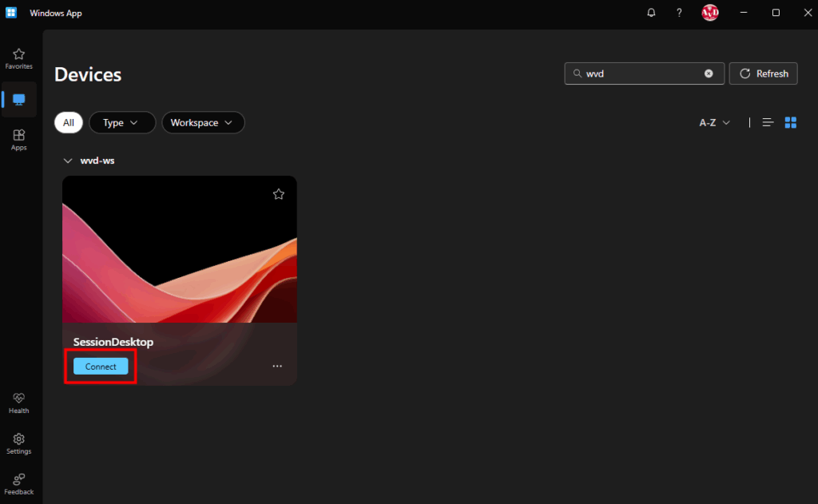Open the Apps section
This screenshot has width=818, height=504.
point(18,140)
